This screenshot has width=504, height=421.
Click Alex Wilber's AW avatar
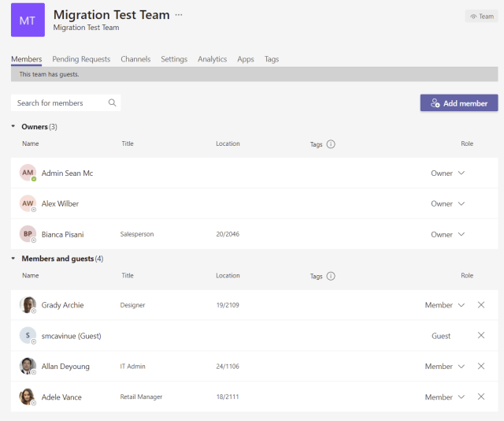pos(28,203)
